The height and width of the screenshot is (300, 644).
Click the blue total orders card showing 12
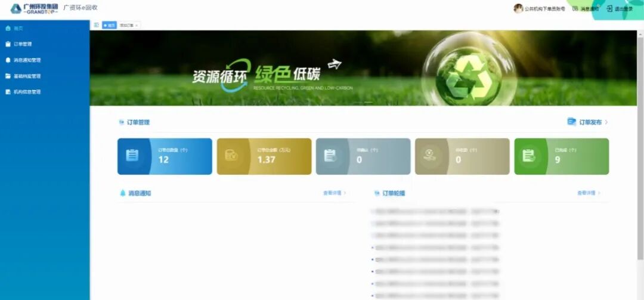(165, 156)
